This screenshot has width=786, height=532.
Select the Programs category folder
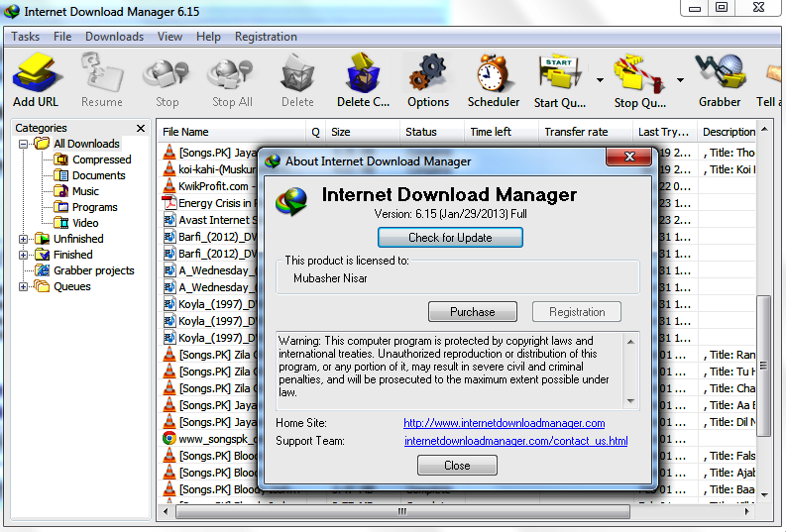click(x=95, y=207)
